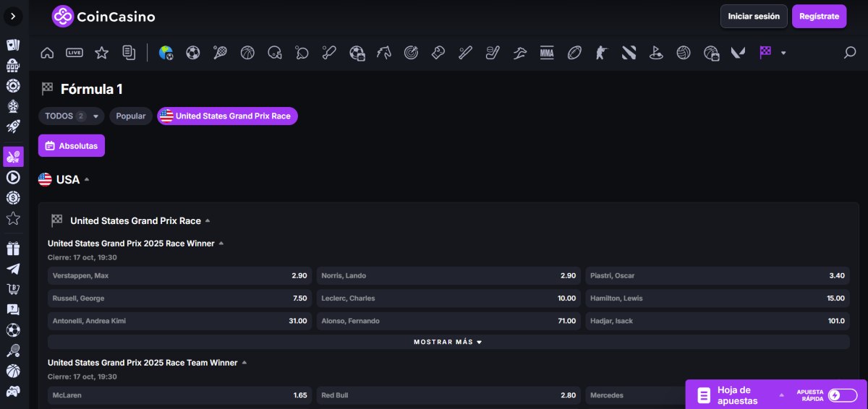This screenshot has width=868, height=409.
Task: Click the Regístrate button
Action: point(819,16)
